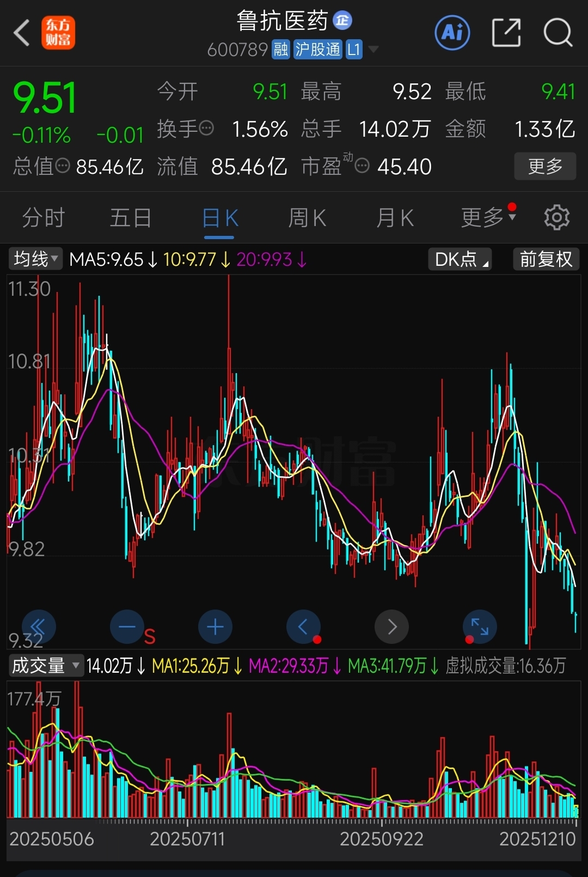Tap the 虚拟成交量:16.36万 label
The height and width of the screenshot is (877, 588).
point(506,666)
